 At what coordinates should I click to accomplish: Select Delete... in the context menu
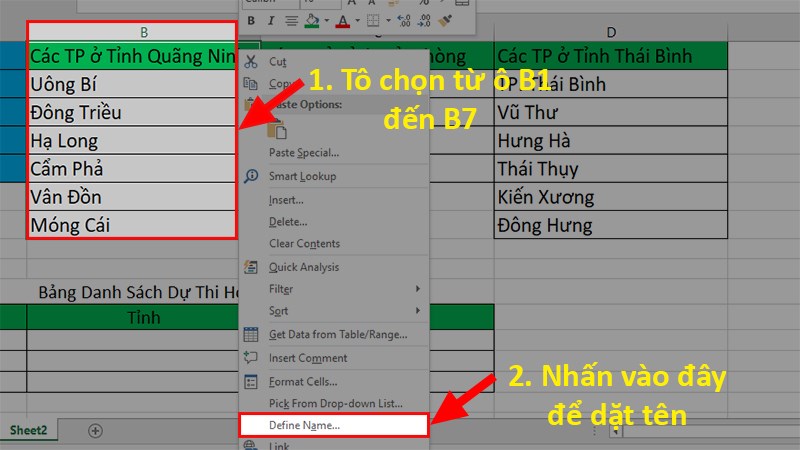pyautogui.click(x=334, y=222)
